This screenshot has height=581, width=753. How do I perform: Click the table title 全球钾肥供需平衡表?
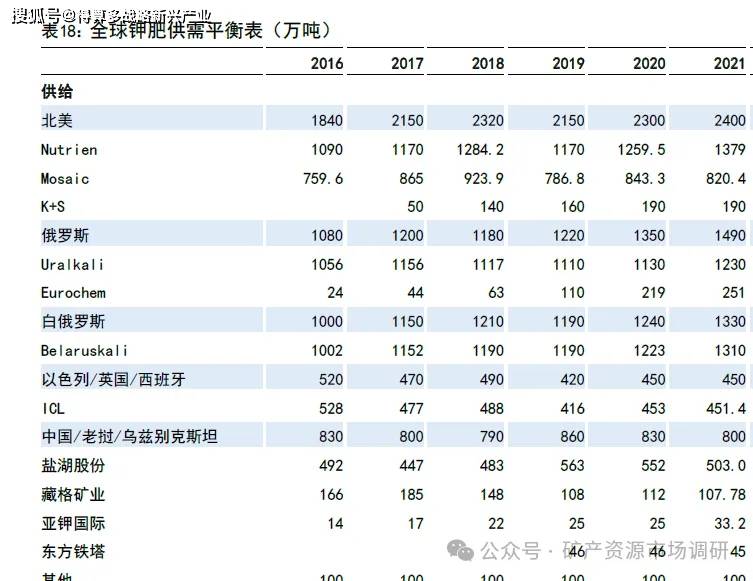176,31
